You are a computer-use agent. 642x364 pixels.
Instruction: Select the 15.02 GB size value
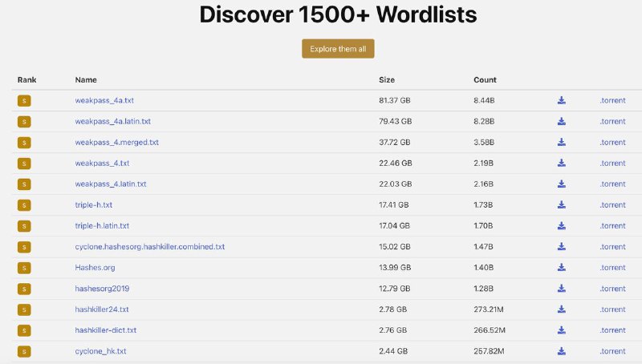[394, 246]
